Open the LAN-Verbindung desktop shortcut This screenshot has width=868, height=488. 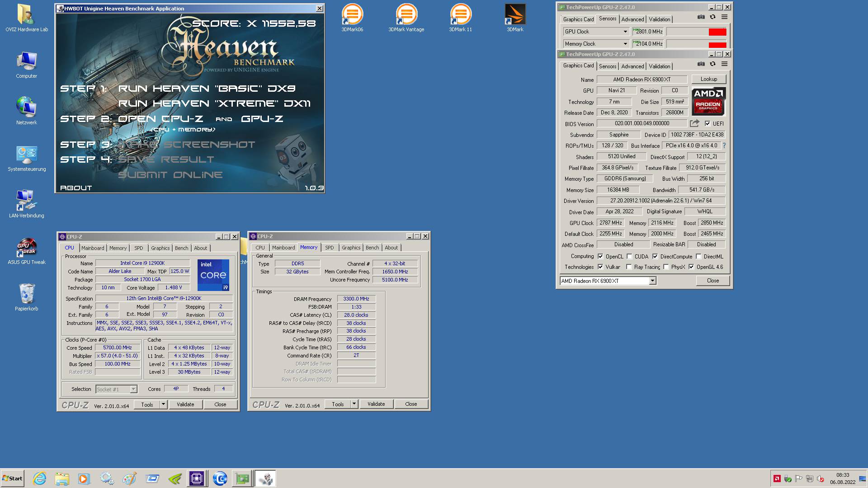point(27,204)
